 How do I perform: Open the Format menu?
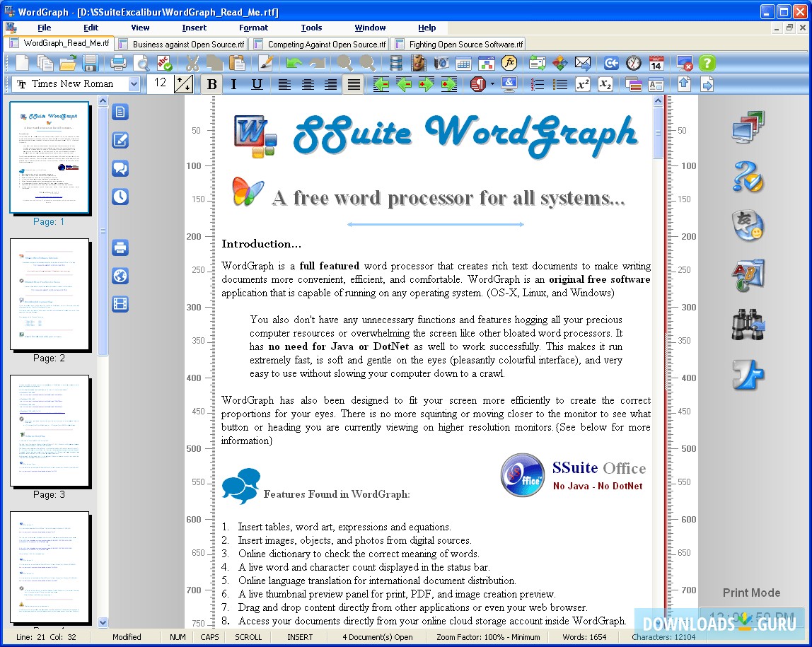tap(253, 28)
